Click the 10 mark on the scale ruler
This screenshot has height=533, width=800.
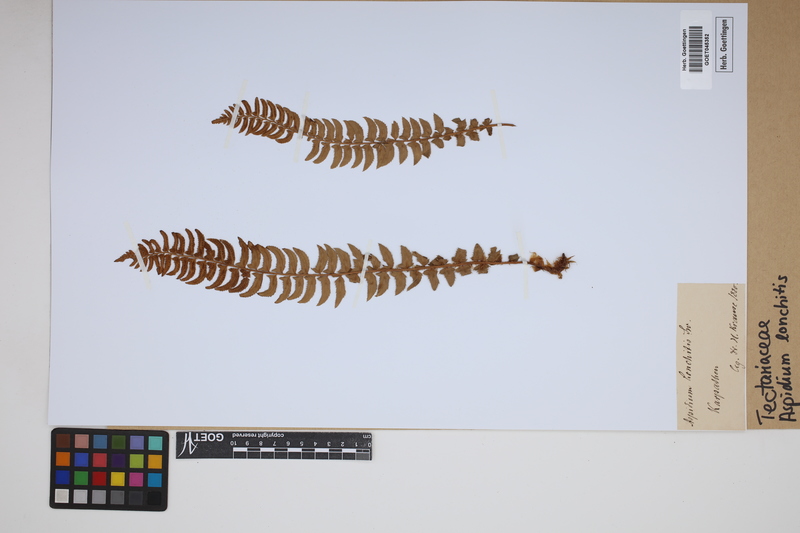234,442
